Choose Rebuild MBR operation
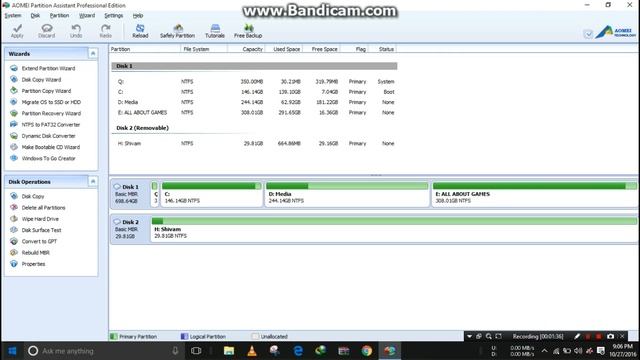Image resolution: width=640 pixels, height=360 pixels. [36, 253]
